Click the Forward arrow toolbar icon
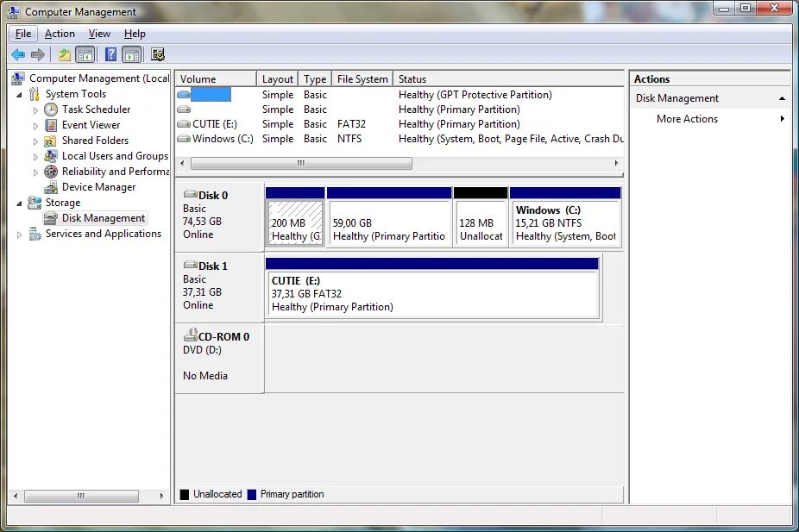 [38, 54]
